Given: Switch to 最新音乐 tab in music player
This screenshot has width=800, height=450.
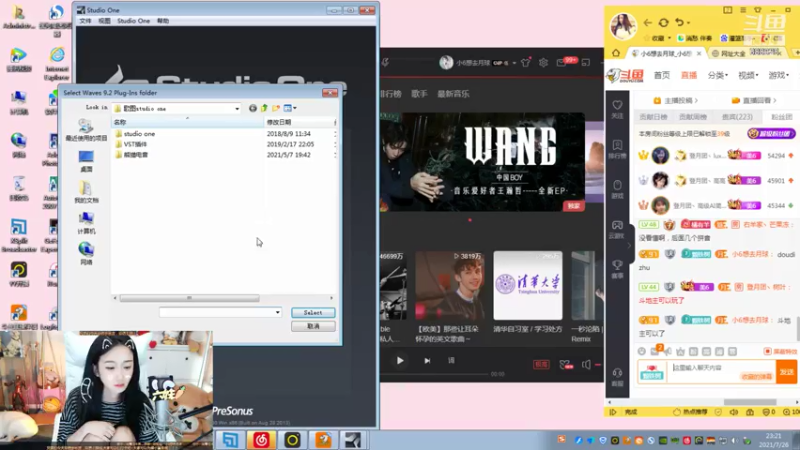Looking at the screenshot, I should 453,94.
